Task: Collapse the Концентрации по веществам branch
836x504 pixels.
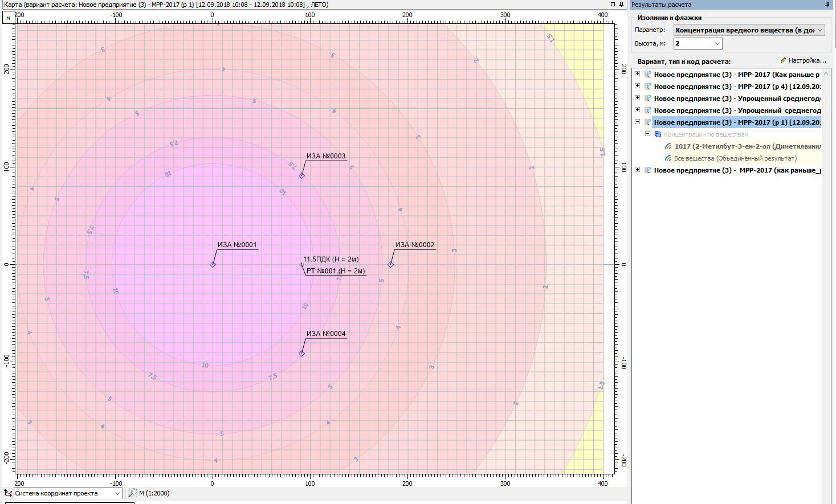Action: 647,134
